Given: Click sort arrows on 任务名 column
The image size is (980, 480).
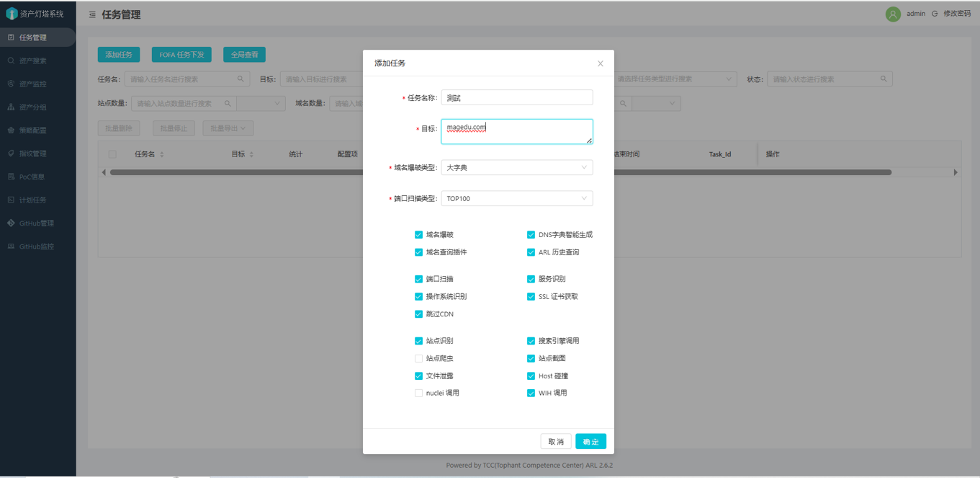Looking at the screenshot, I should coord(161,154).
